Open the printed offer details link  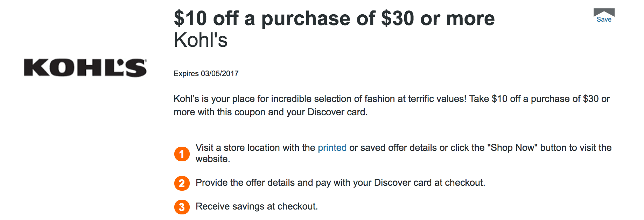pyautogui.click(x=331, y=148)
